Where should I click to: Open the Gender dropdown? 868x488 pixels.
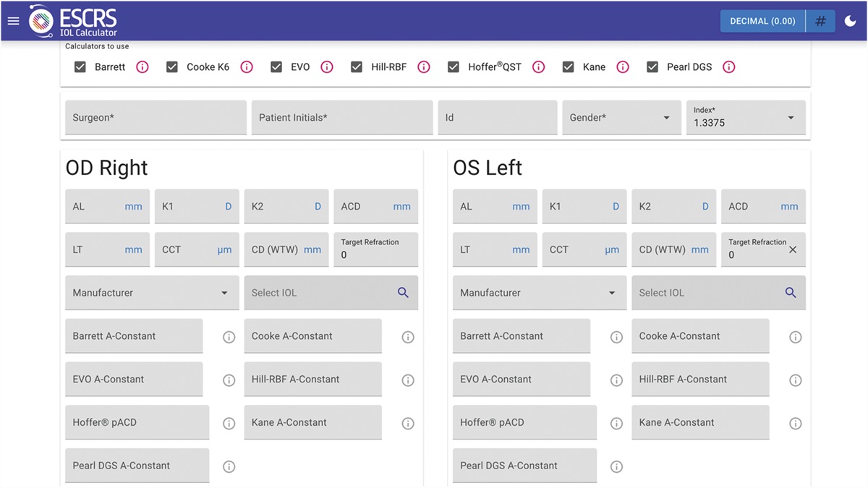[621, 118]
